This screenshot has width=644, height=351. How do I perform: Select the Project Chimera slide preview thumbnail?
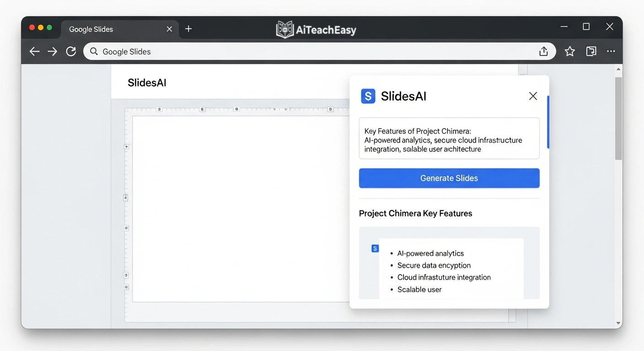click(x=449, y=265)
